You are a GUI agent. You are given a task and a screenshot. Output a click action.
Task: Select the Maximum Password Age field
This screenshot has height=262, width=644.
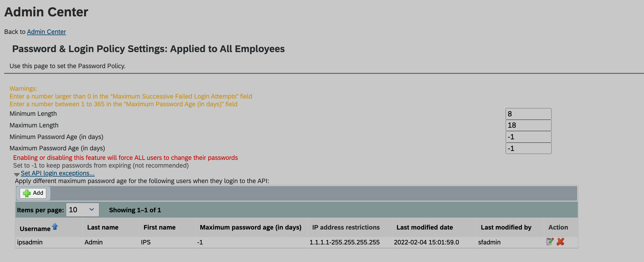point(529,148)
